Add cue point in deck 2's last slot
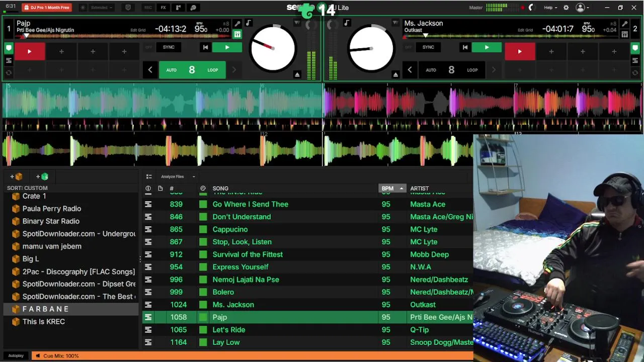 point(614,51)
